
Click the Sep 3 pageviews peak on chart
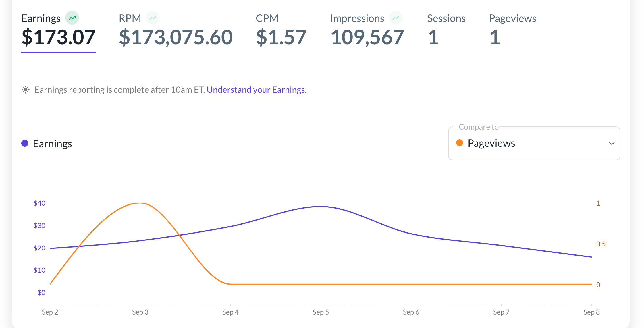(x=140, y=203)
